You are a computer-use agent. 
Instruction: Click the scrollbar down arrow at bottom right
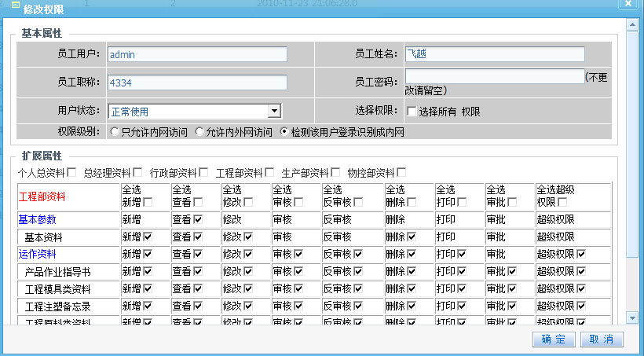[632, 317]
